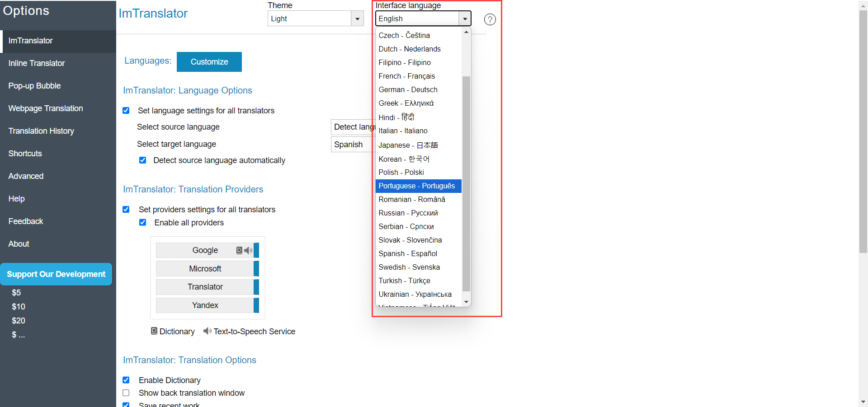The width and height of the screenshot is (868, 407).
Task: Select Polish - Polski in the list
Action: tap(419, 172)
